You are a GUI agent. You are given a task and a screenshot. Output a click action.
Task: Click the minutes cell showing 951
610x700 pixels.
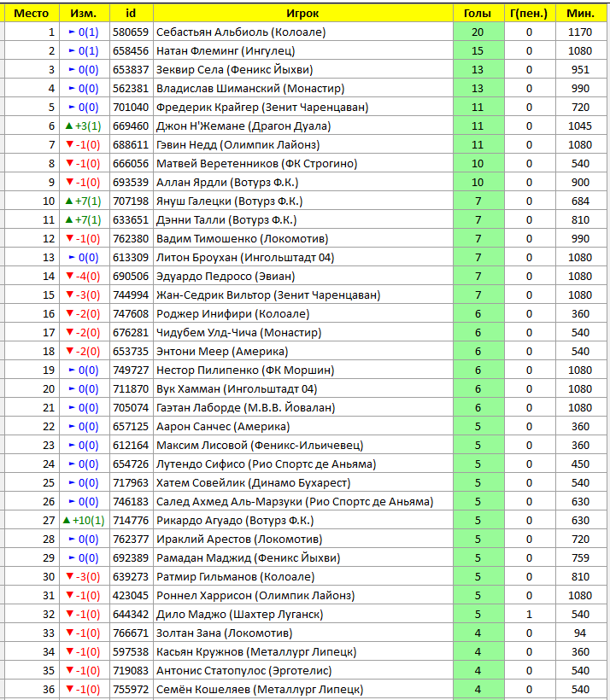(x=580, y=70)
